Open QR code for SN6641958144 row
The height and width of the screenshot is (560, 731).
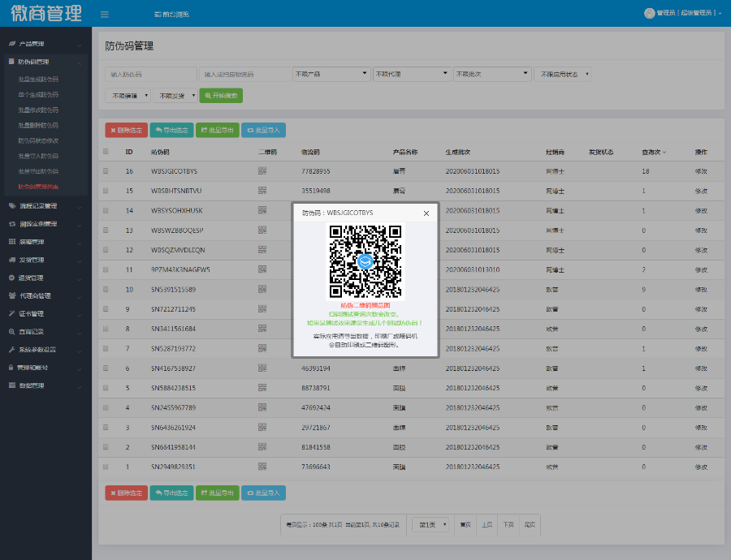[262, 447]
